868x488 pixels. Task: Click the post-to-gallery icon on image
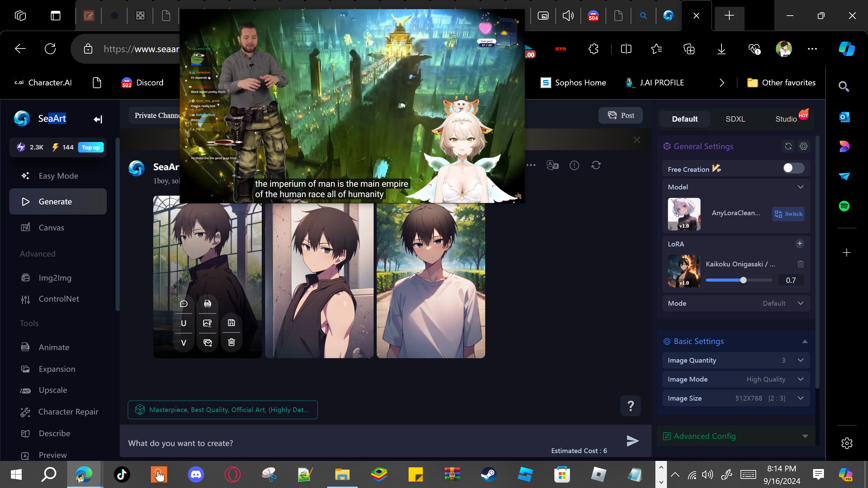point(208,343)
